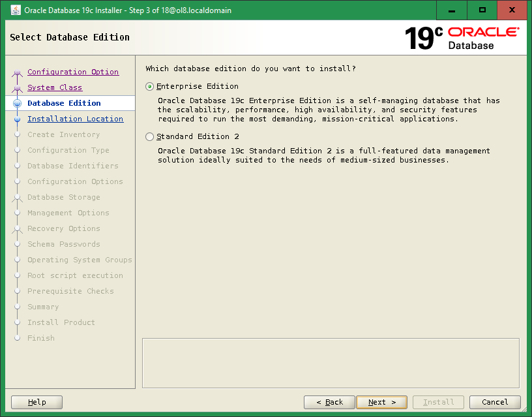Click the Create Inventory step text
The image size is (532, 417).
point(64,134)
